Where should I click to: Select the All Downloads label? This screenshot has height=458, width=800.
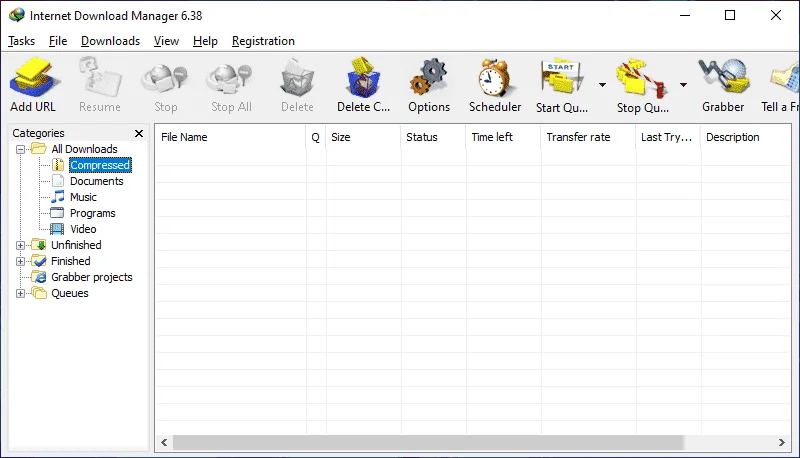point(84,149)
